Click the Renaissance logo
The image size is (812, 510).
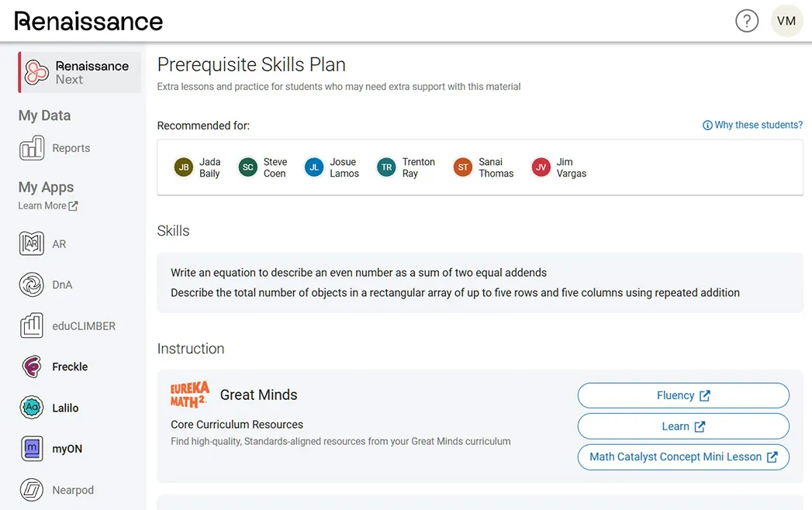(88, 21)
